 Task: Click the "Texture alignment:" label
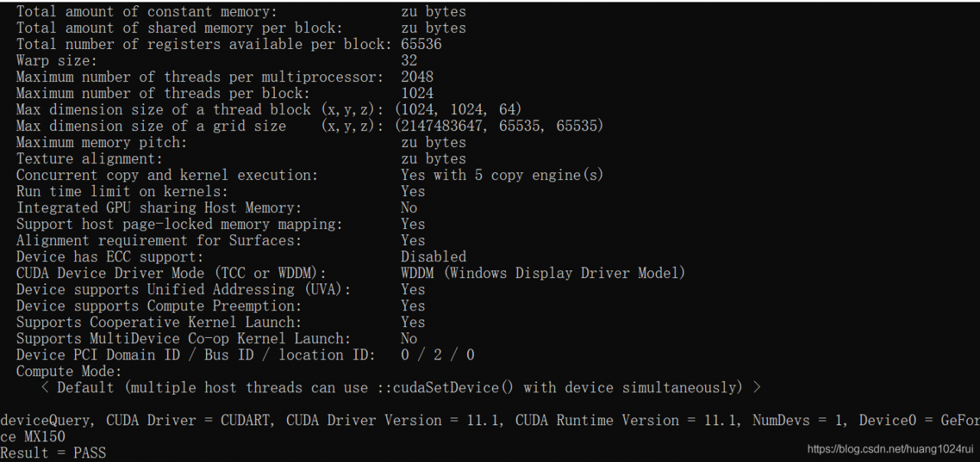[90, 159]
